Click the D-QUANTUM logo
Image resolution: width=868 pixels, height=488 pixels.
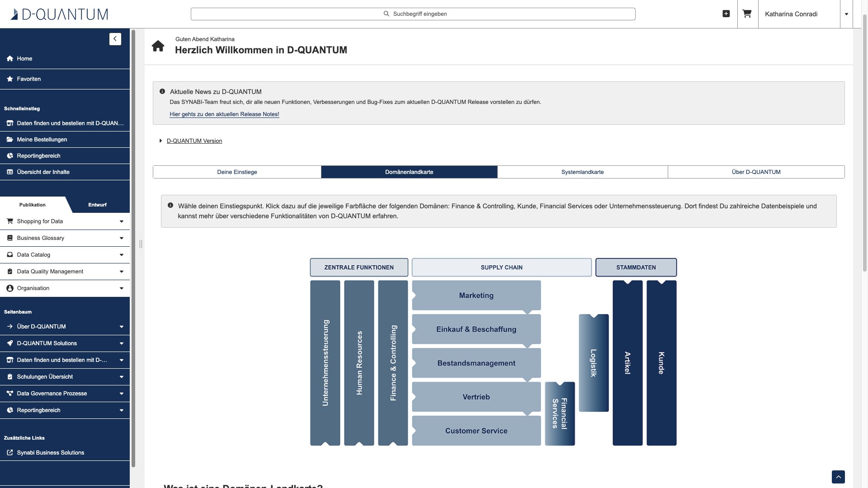click(x=59, y=14)
